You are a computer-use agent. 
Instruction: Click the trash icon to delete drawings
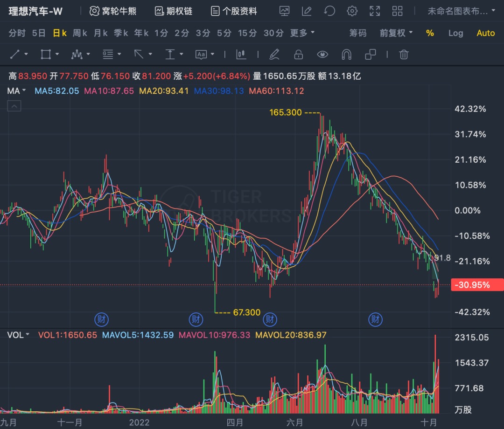tap(404, 55)
